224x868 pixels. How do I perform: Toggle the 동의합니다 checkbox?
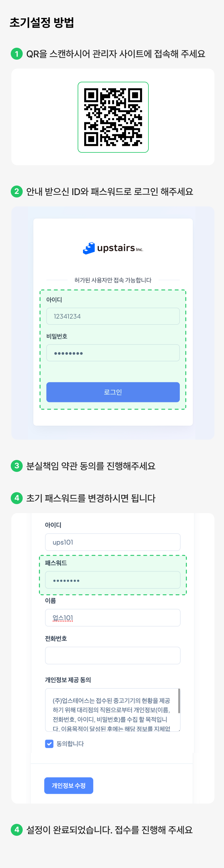(x=49, y=744)
